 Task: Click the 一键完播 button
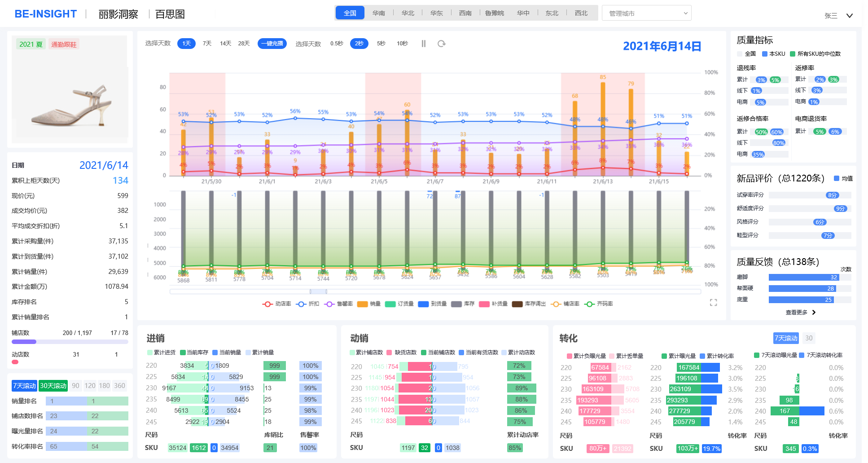click(x=272, y=44)
